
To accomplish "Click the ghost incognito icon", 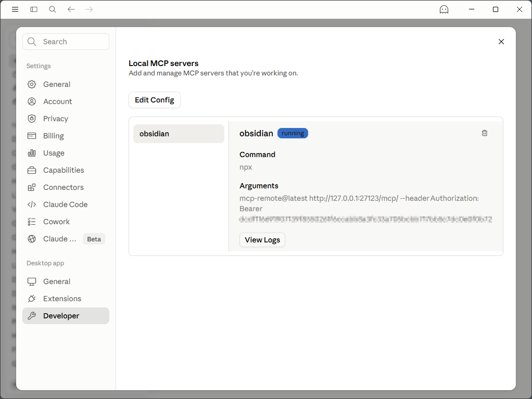I will click(x=444, y=9).
